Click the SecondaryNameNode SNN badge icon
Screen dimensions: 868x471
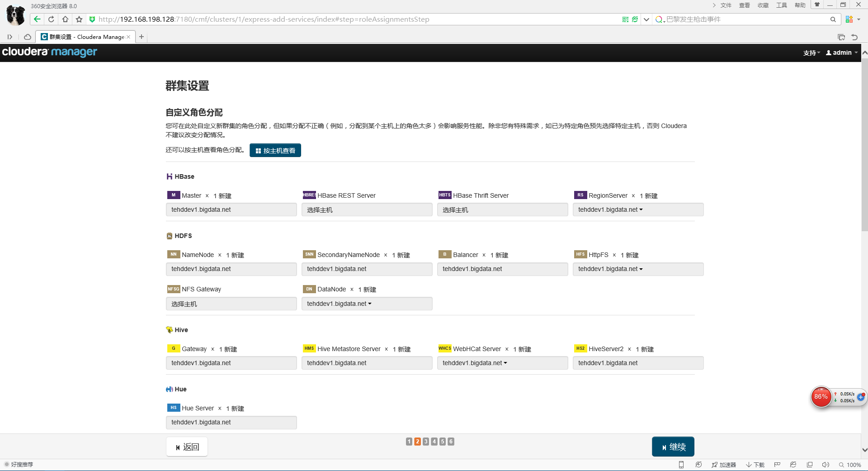(x=309, y=254)
